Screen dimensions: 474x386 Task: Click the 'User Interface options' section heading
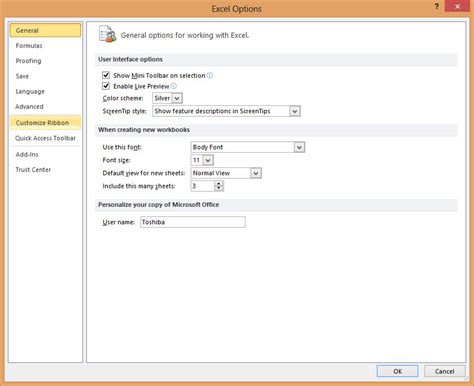(130, 59)
